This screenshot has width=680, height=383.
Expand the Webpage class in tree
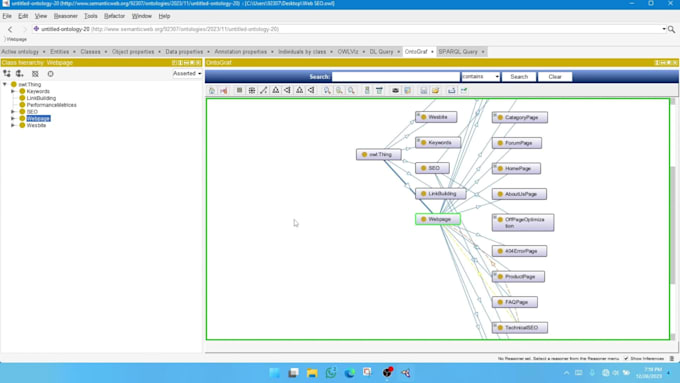13,118
